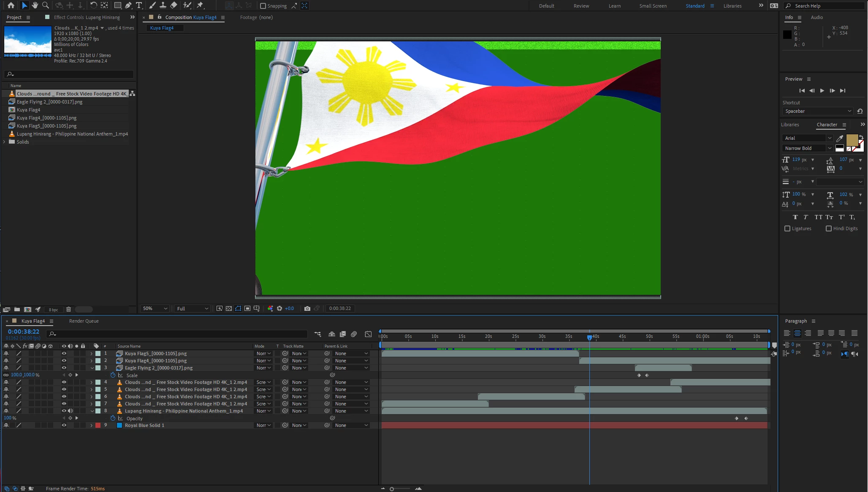Switch to the Render Queue tab

pos(84,321)
